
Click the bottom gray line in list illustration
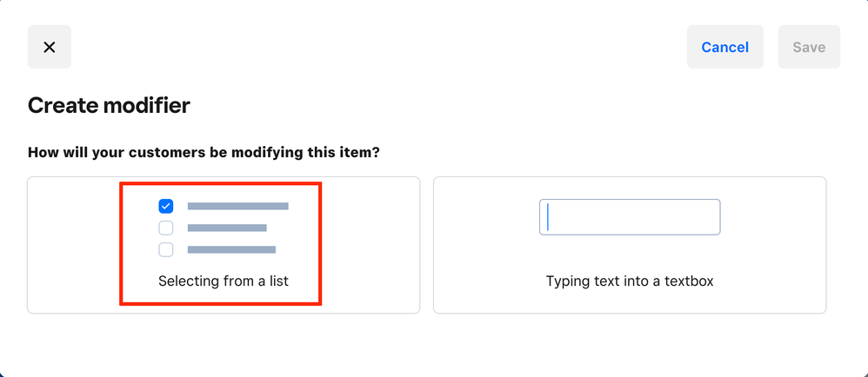click(231, 249)
